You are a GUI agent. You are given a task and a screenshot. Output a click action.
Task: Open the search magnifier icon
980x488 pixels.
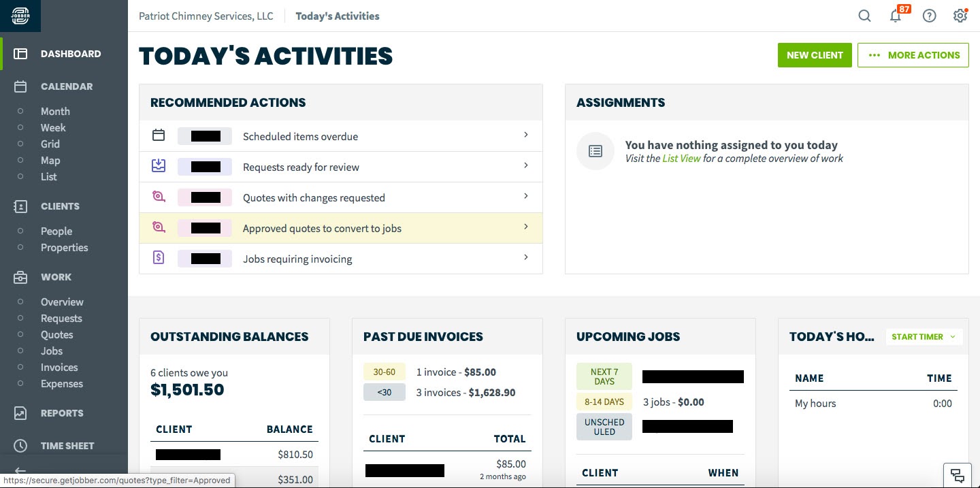click(864, 16)
